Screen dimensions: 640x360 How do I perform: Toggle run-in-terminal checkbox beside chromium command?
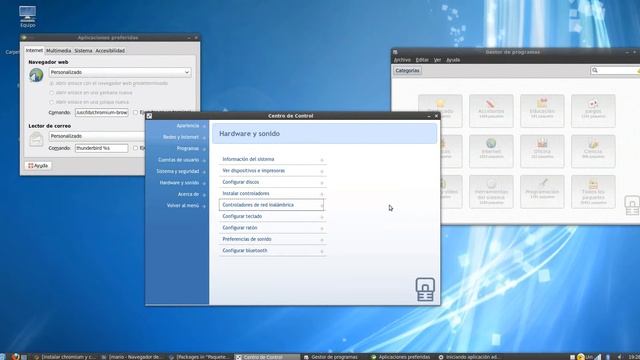tap(135, 112)
